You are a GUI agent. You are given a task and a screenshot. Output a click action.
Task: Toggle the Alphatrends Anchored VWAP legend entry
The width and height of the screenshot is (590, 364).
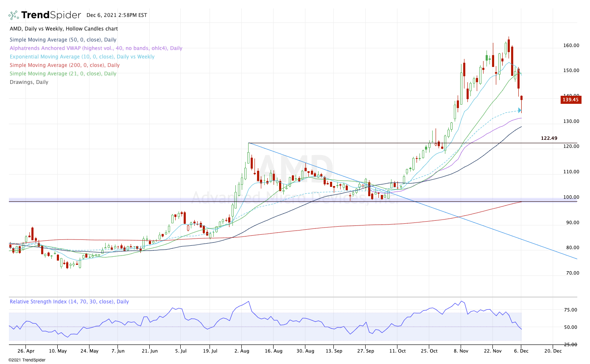pos(96,48)
